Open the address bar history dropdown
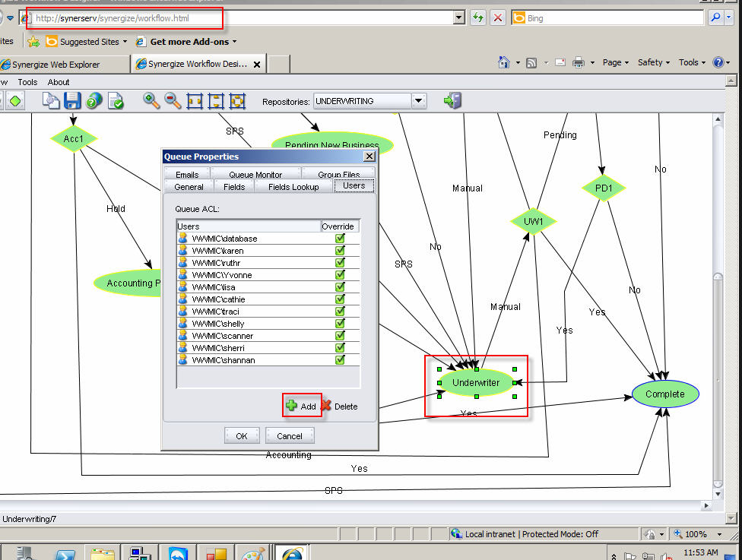 click(x=458, y=18)
